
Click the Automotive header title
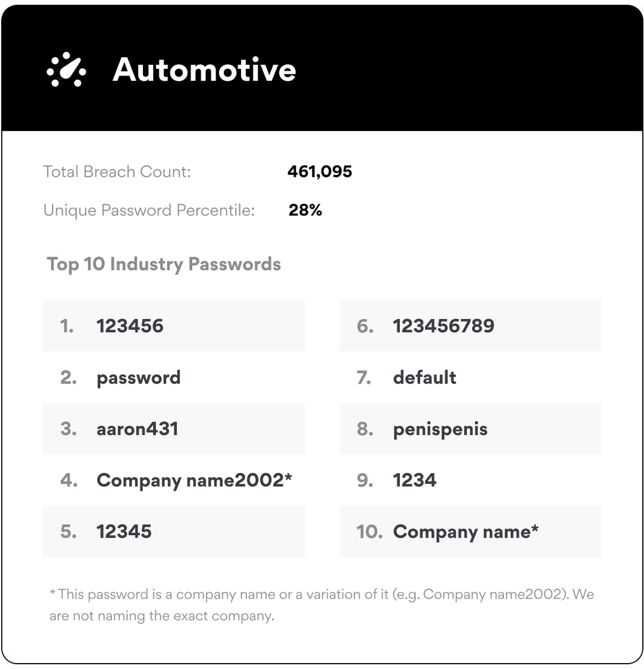point(204,70)
